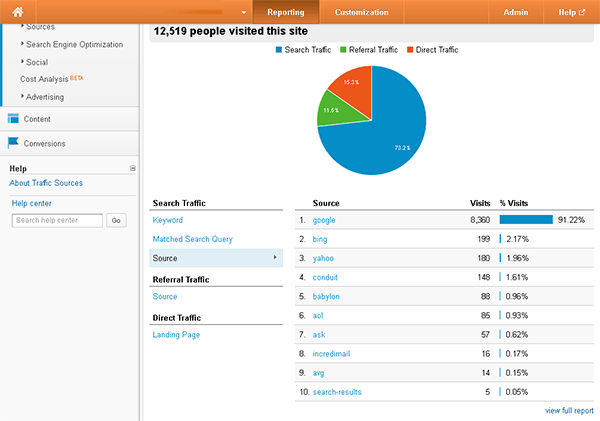Click the % Visits column header
The height and width of the screenshot is (421, 600).
(514, 203)
